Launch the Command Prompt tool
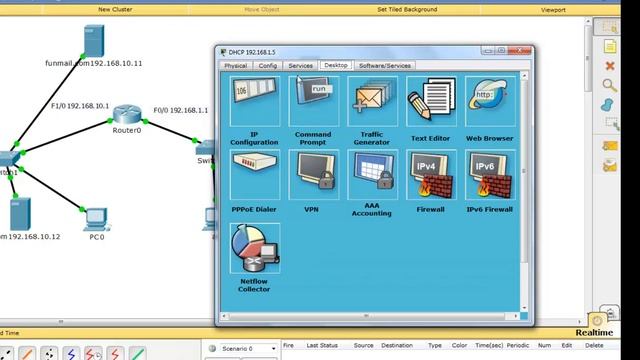The height and width of the screenshot is (360, 640). [x=313, y=101]
